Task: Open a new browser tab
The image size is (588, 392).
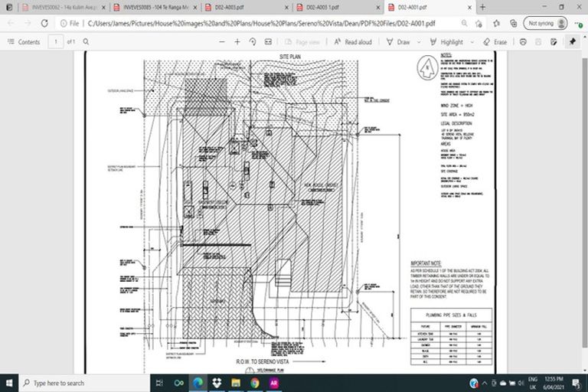Action: pos(482,7)
